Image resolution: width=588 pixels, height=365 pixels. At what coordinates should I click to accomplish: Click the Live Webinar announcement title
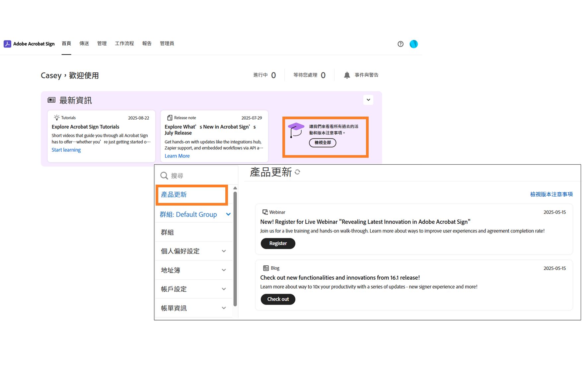tap(365, 222)
